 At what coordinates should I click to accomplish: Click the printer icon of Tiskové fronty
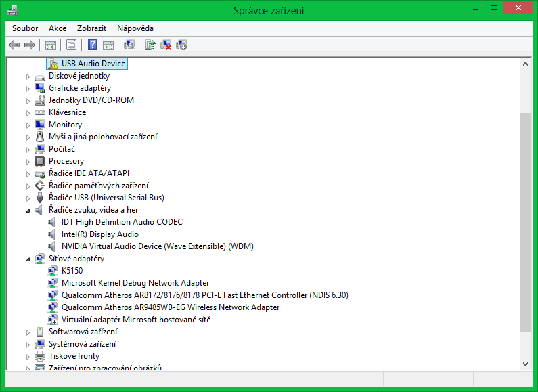[x=40, y=356]
